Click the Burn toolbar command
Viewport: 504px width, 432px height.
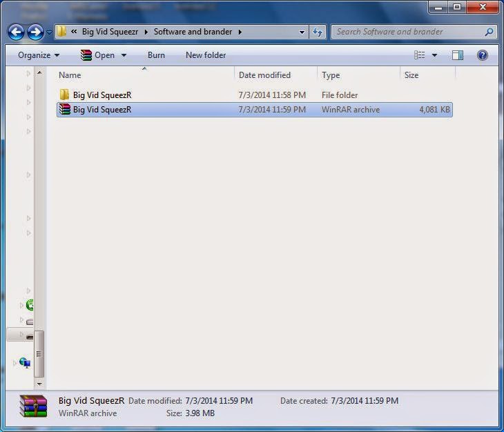pyautogui.click(x=156, y=55)
